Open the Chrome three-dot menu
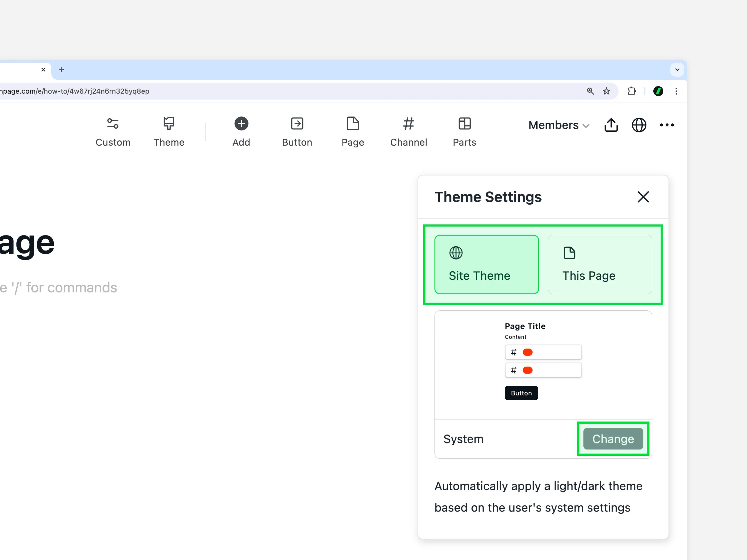This screenshot has height=560, width=747. pos(676,91)
